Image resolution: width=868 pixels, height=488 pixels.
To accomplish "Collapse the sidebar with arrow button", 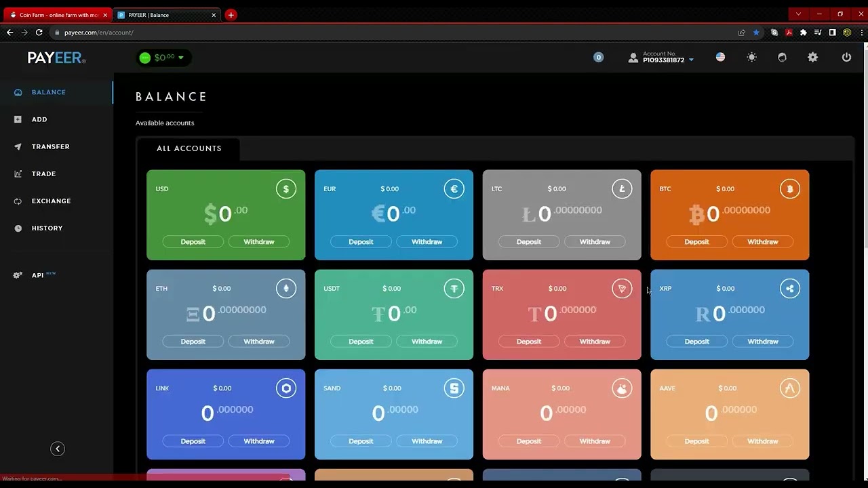I will click(58, 449).
